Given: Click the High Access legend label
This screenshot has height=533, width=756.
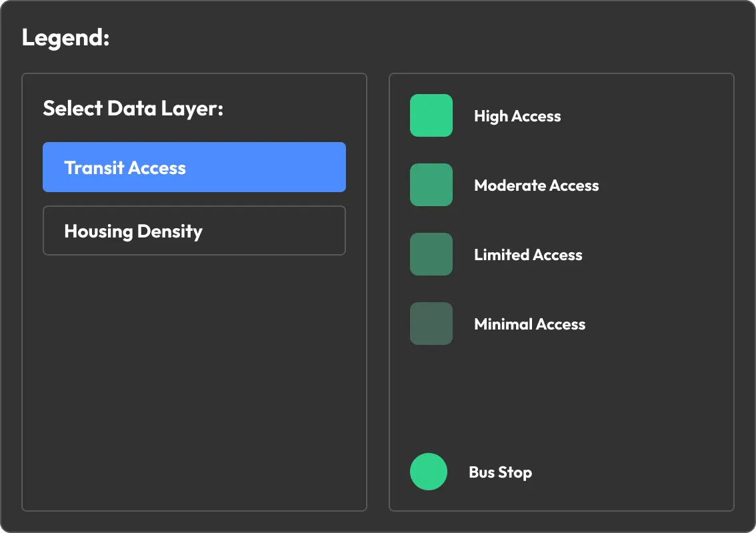Looking at the screenshot, I should [x=517, y=116].
